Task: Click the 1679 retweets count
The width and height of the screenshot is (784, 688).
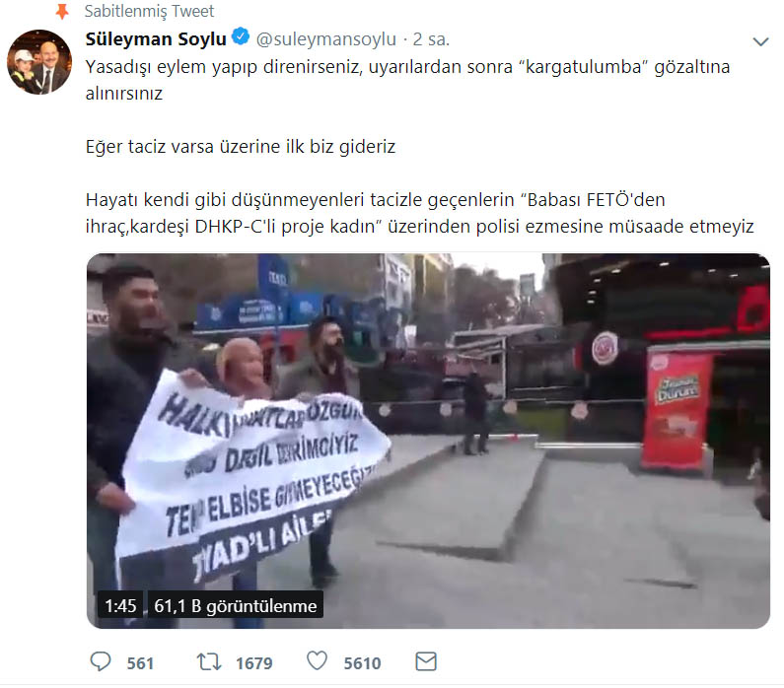Action: point(254,663)
